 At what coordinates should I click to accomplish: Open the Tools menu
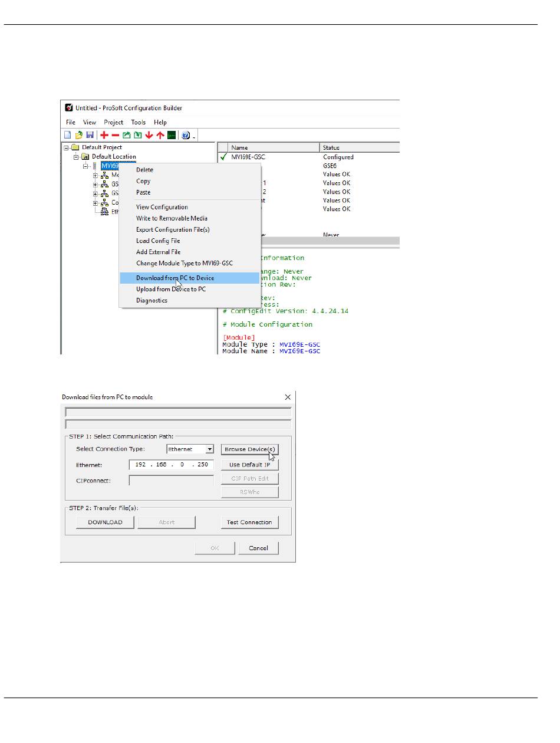[139, 122]
